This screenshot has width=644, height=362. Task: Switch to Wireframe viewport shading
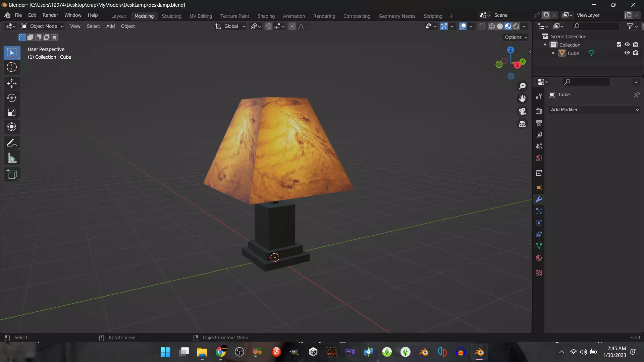[492, 26]
